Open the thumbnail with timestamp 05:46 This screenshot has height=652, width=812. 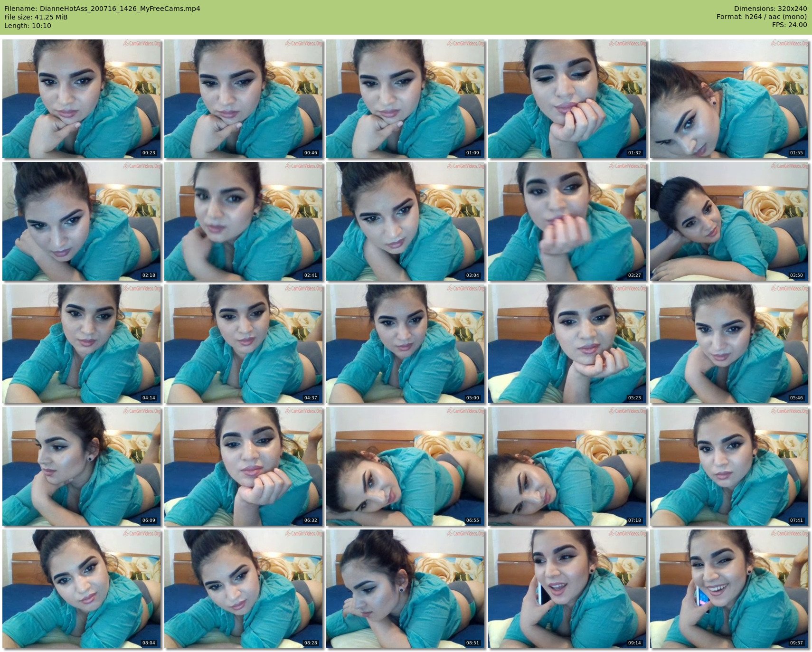(x=729, y=344)
